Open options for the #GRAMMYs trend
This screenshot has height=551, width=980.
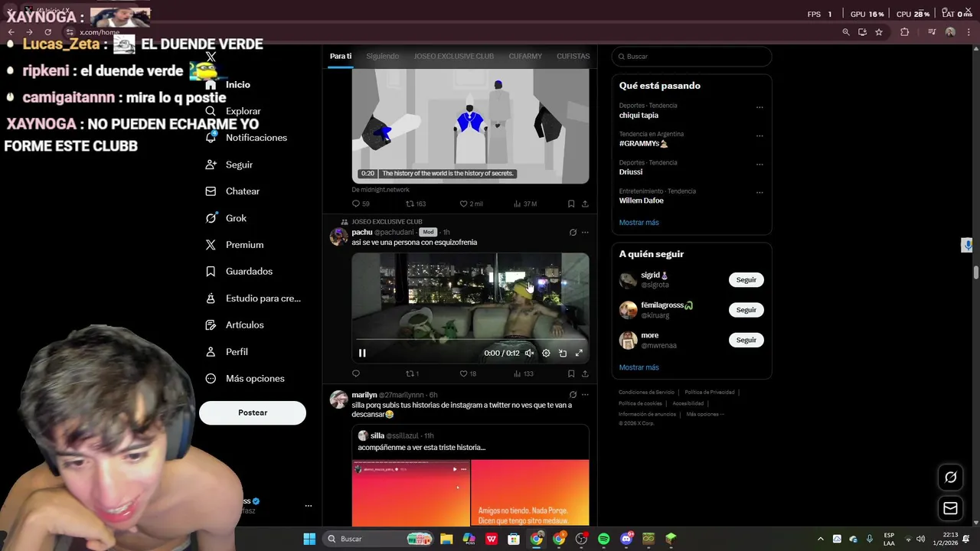click(x=759, y=135)
